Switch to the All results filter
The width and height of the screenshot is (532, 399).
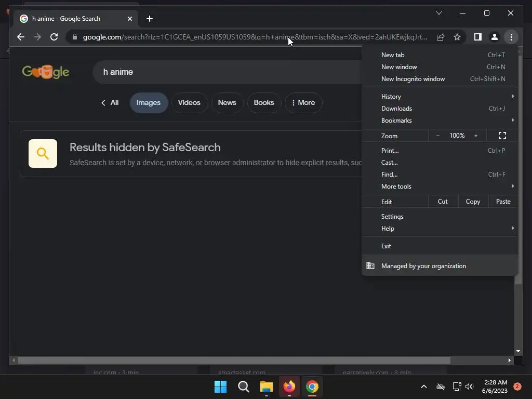[x=110, y=102]
